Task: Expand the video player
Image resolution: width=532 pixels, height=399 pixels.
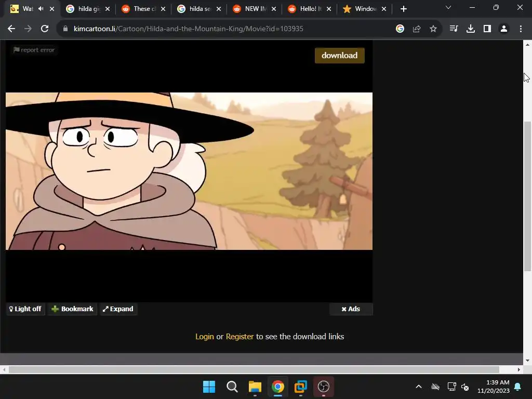Action: click(118, 309)
